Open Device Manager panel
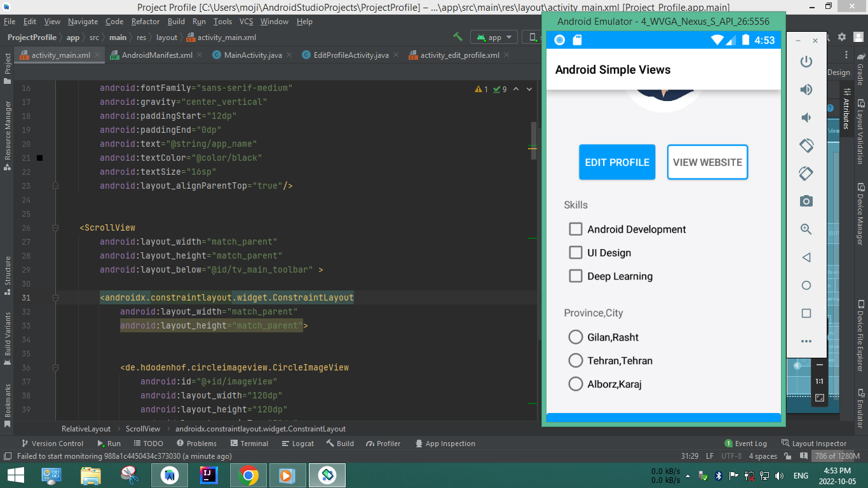868x488 pixels. click(x=860, y=214)
